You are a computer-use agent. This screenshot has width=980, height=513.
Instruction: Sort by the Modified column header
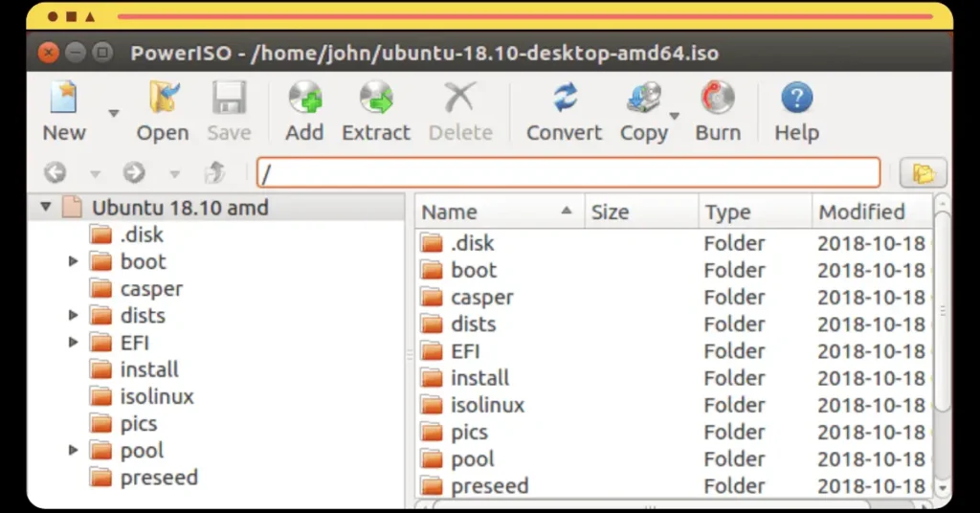point(871,212)
